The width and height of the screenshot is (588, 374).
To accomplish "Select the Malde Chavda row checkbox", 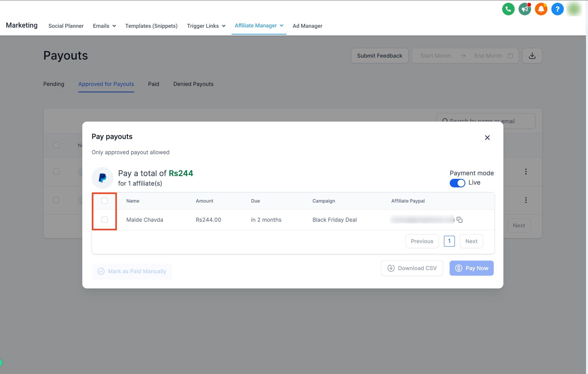I will [x=104, y=220].
